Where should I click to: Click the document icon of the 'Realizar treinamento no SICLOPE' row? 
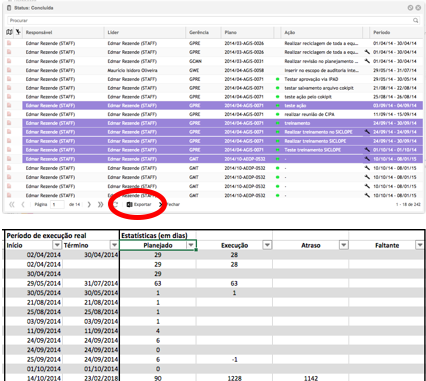[x=9, y=132]
